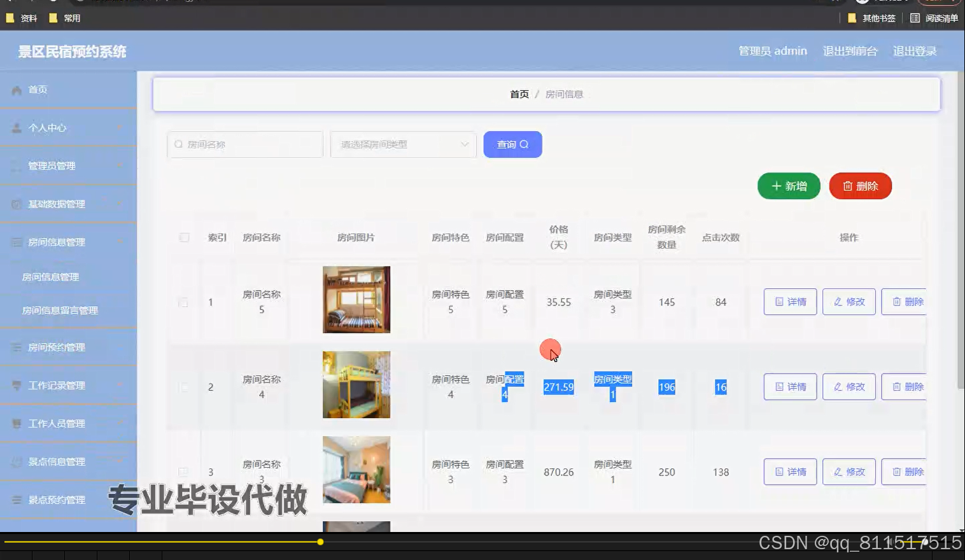965x560 pixels.
Task: Click the price cell 870.26
Action: (559, 472)
